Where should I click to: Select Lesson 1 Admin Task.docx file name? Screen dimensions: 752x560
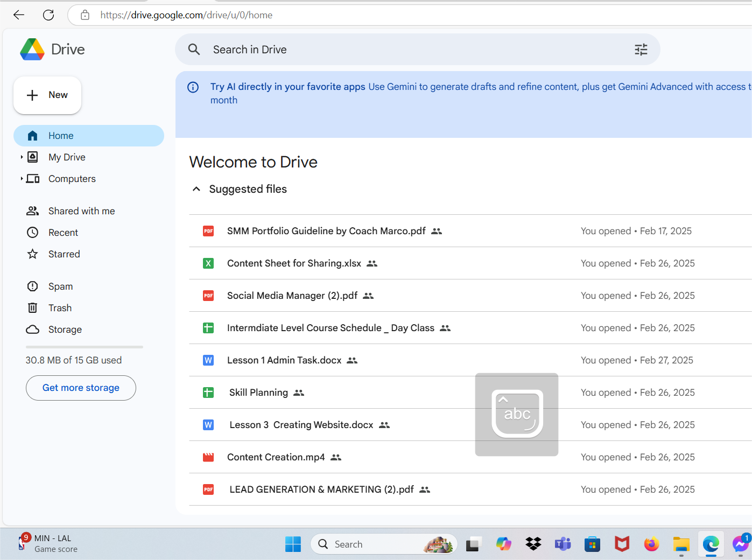tap(284, 360)
